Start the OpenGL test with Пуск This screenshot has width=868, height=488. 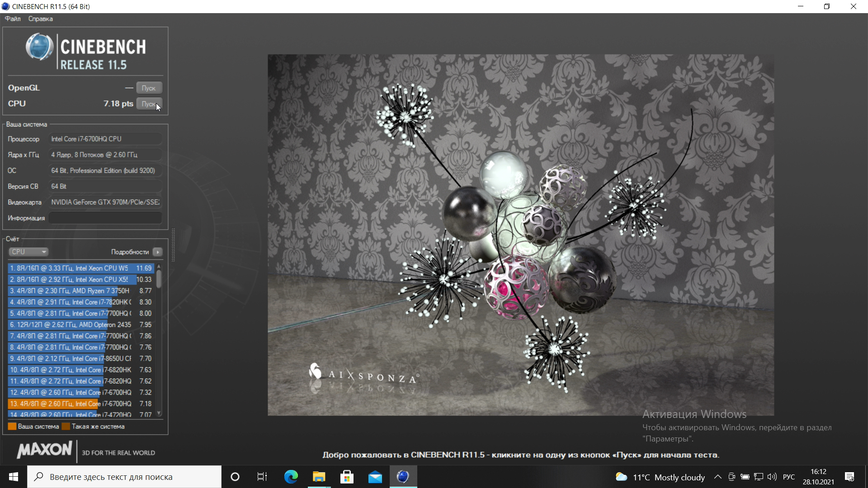pos(149,88)
